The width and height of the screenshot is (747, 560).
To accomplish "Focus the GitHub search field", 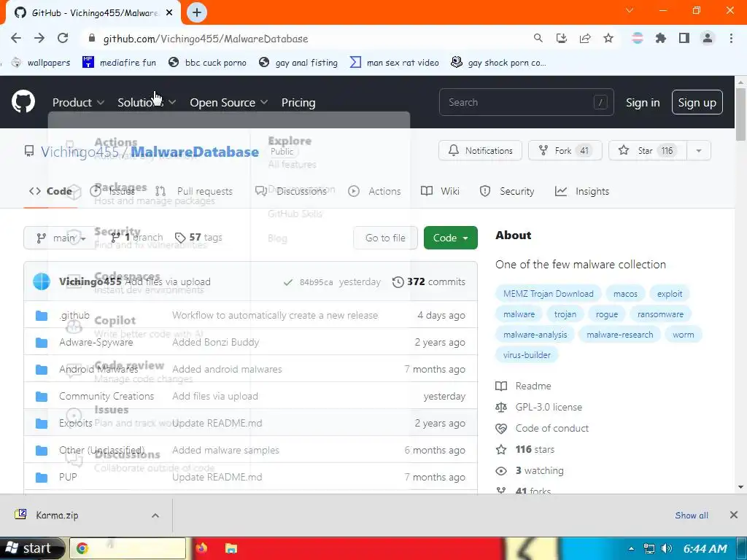I will 527,102.
